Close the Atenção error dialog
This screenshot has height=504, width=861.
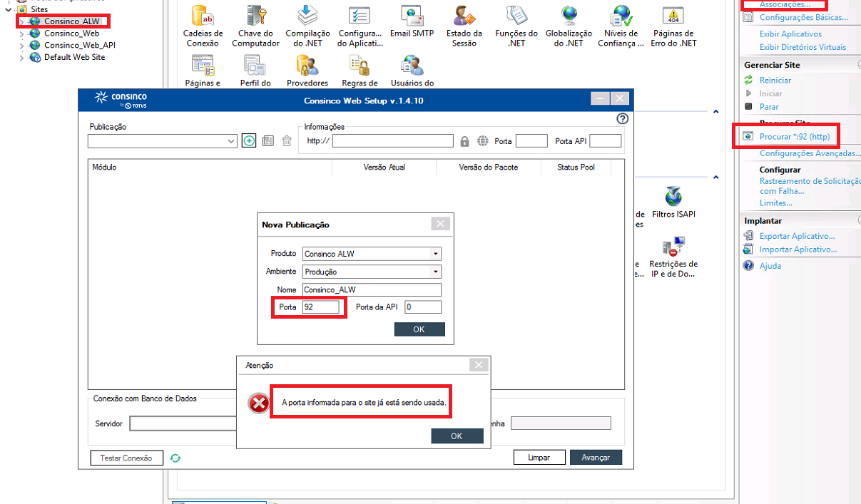[x=479, y=365]
